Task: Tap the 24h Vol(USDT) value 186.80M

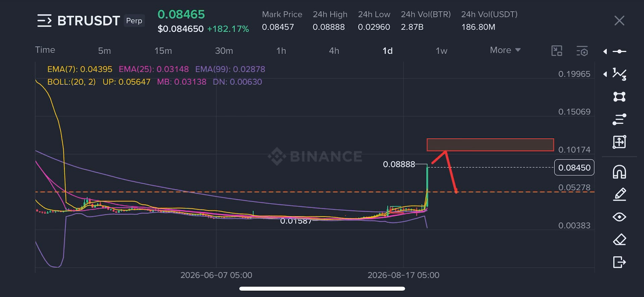Action: tap(478, 27)
